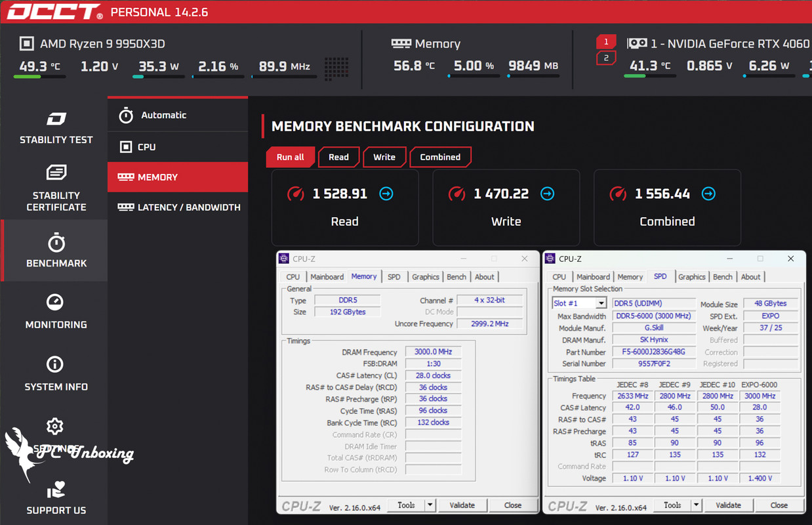
Task: Click Validate in left CPU-Z window
Action: tap(462, 505)
